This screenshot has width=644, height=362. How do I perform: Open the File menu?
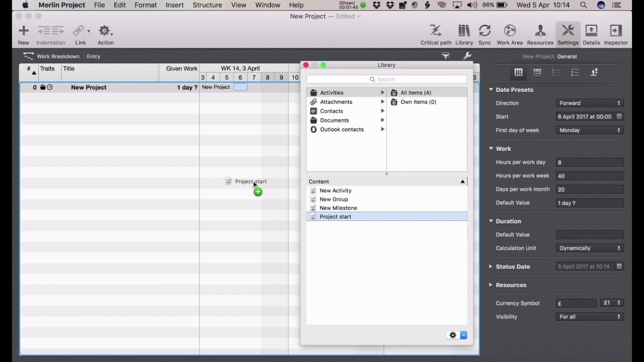click(x=99, y=5)
